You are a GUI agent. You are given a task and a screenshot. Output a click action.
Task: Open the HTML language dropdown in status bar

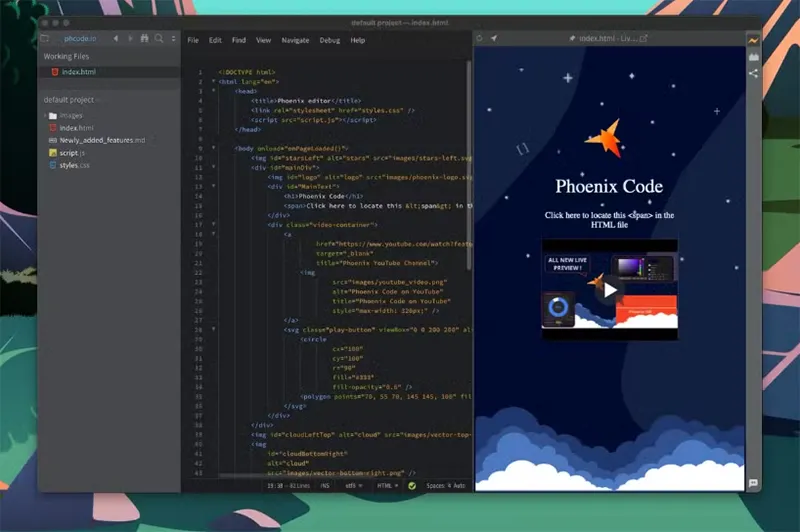[x=386, y=485]
